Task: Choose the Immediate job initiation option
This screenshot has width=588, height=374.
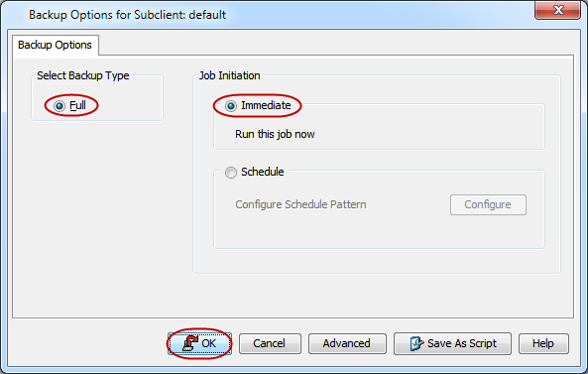Action: [x=231, y=106]
